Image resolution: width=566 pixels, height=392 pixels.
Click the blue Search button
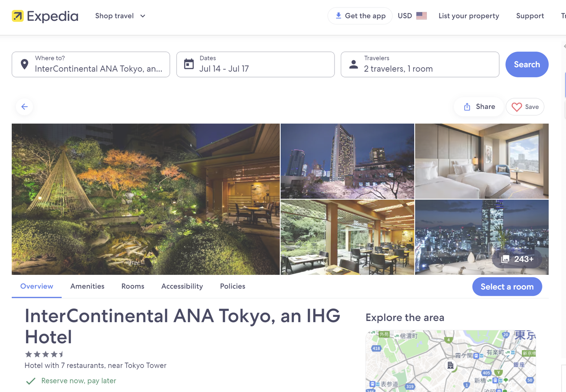click(x=527, y=64)
